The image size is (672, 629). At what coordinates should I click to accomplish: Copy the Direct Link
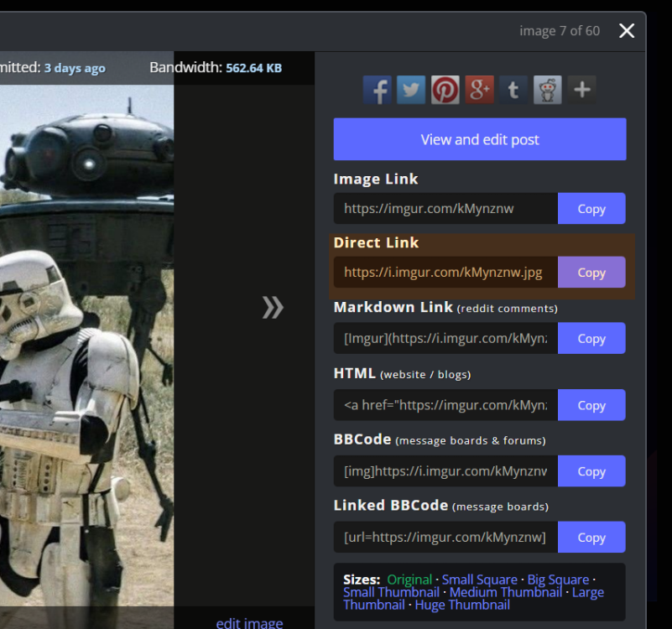[x=591, y=272]
